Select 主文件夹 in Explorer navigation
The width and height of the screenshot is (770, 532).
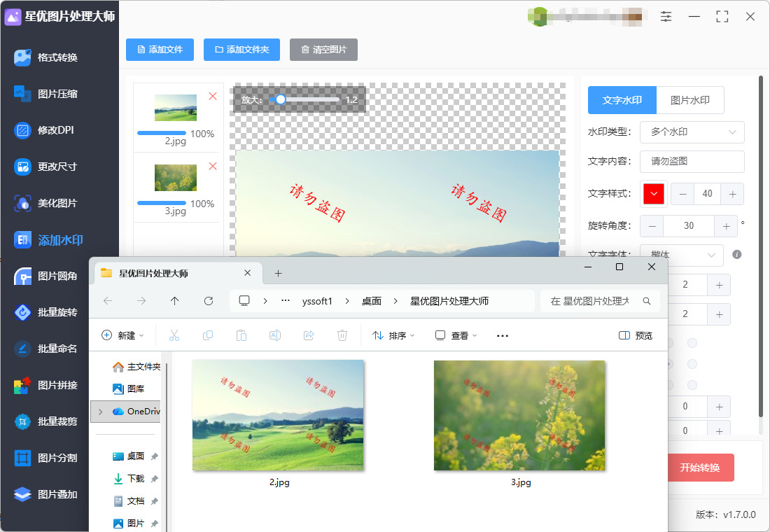click(x=136, y=367)
